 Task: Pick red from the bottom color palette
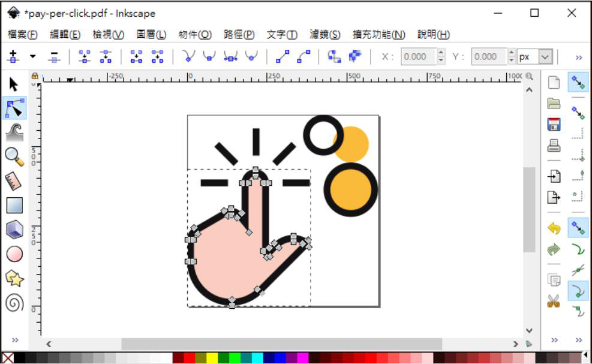coord(188,356)
